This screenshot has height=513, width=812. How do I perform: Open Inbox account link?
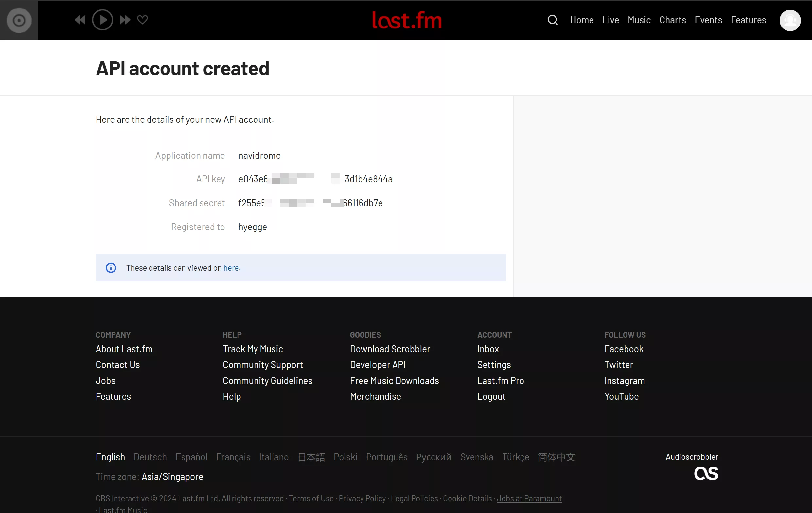pyautogui.click(x=488, y=349)
